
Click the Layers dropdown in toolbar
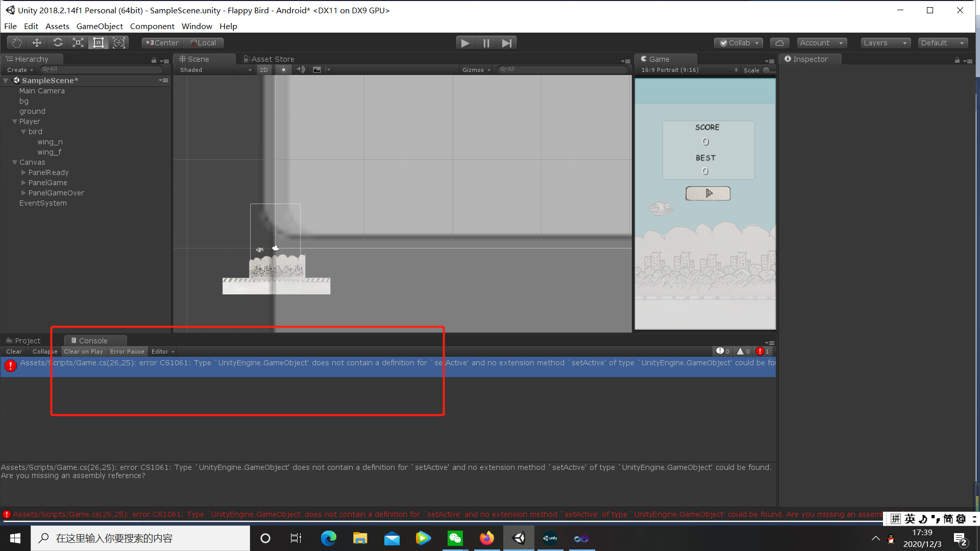point(885,42)
